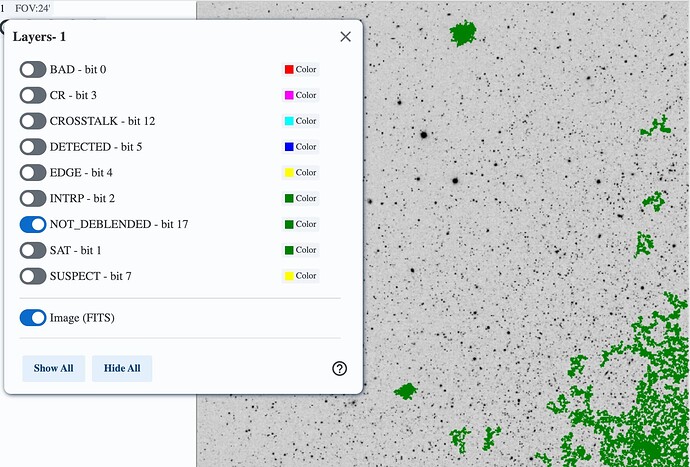Change color for CROSSTALK layer
Viewport: 690px width, 467px height.
click(301, 121)
